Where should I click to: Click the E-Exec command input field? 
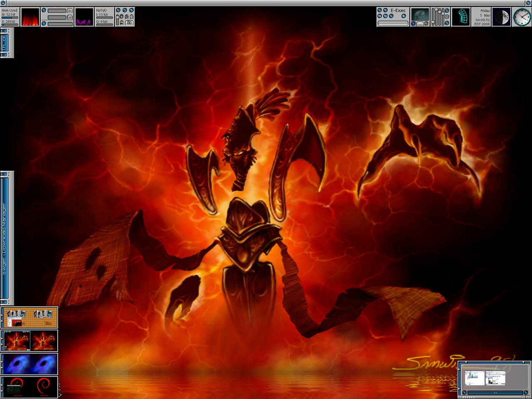393,23
